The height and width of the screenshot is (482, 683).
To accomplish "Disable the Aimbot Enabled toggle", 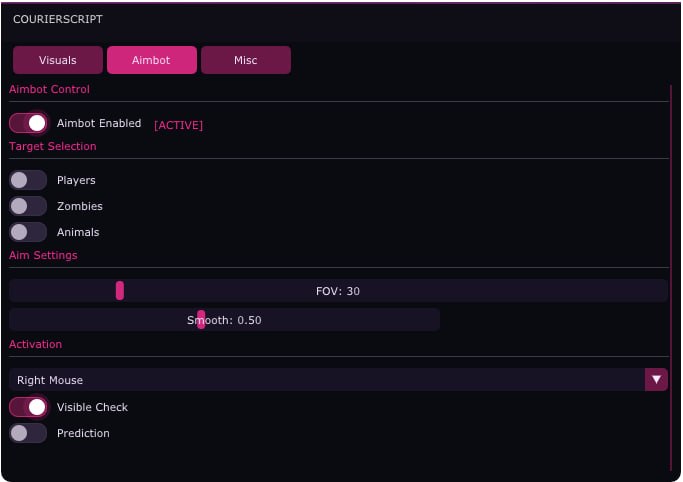I will pyautogui.click(x=28, y=123).
